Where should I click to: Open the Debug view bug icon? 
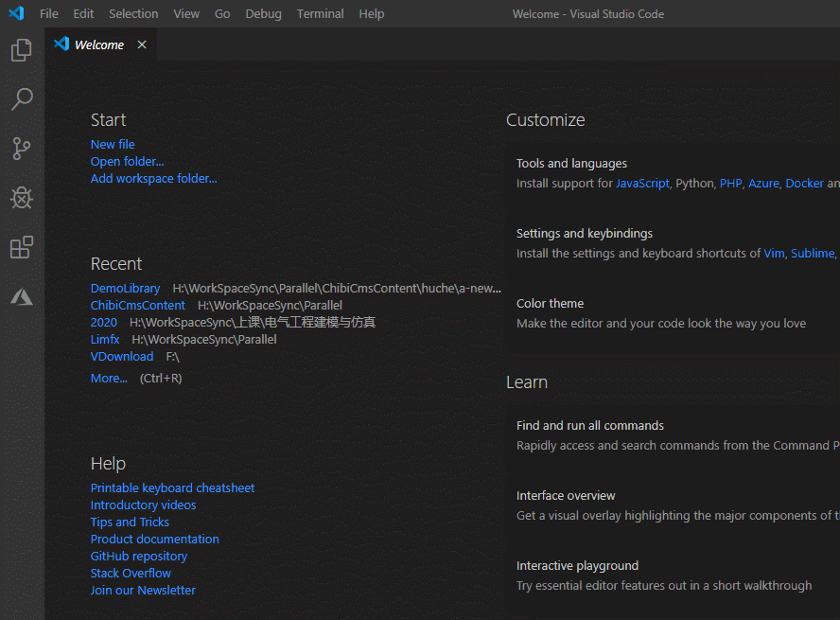pyautogui.click(x=22, y=198)
